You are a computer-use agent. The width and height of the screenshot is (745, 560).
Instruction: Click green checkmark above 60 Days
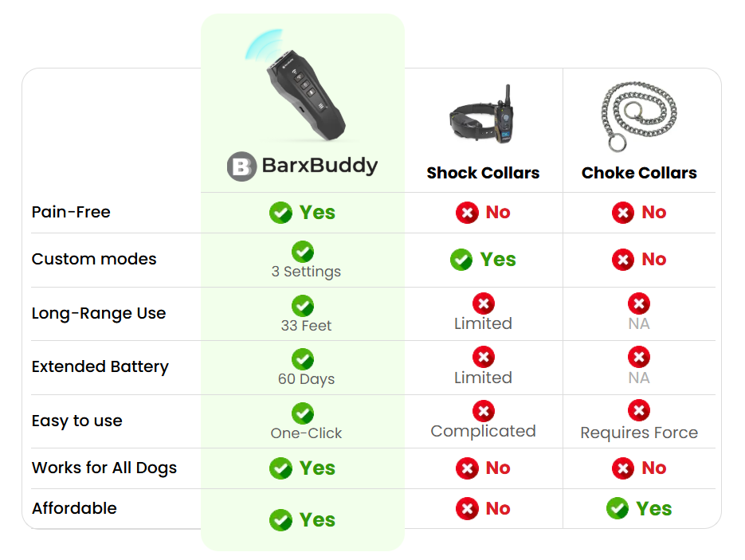(303, 359)
